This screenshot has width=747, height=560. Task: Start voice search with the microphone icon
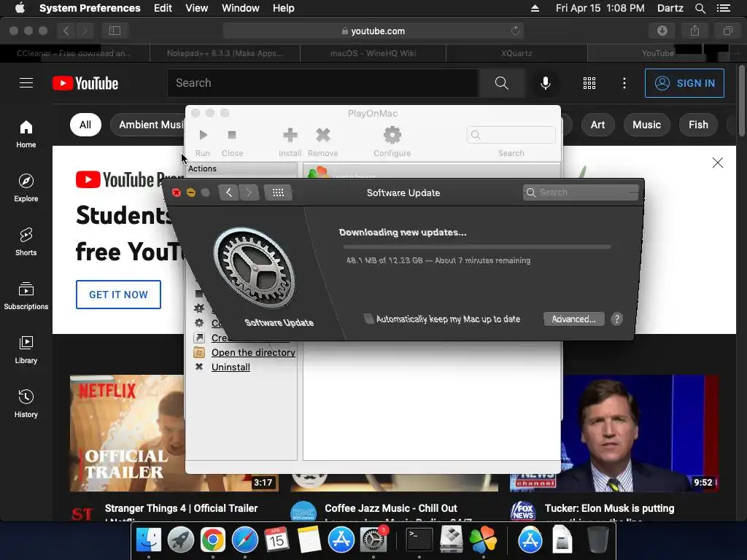(546, 83)
